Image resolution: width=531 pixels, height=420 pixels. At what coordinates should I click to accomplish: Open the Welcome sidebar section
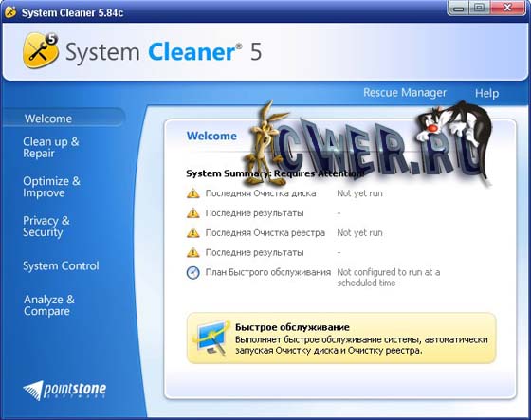[48, 119]
